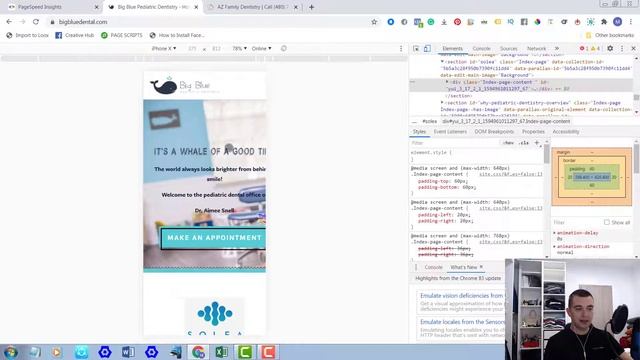Open the Extensions puzzle-piece menu

(x=604, y=22)
